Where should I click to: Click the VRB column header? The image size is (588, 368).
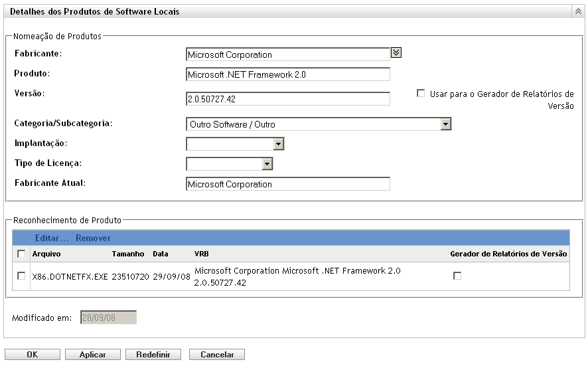pos(201,254)
